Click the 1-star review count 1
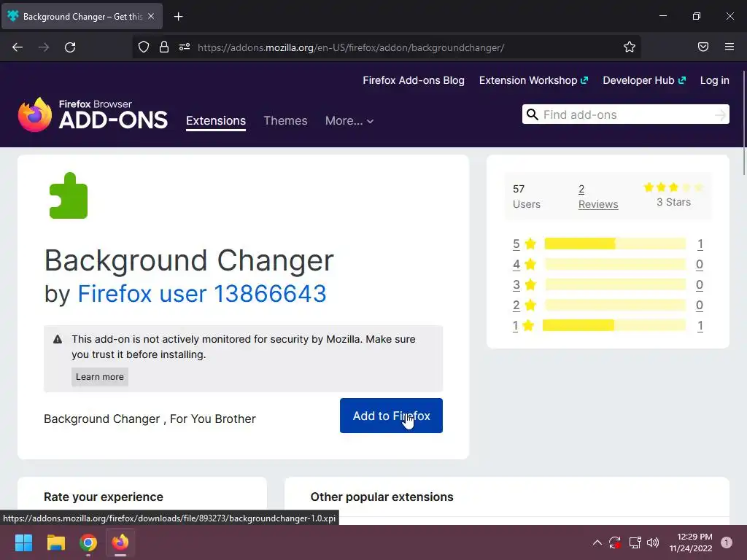The width and height of the screenshot is (747, 560). tap(700, 326)
